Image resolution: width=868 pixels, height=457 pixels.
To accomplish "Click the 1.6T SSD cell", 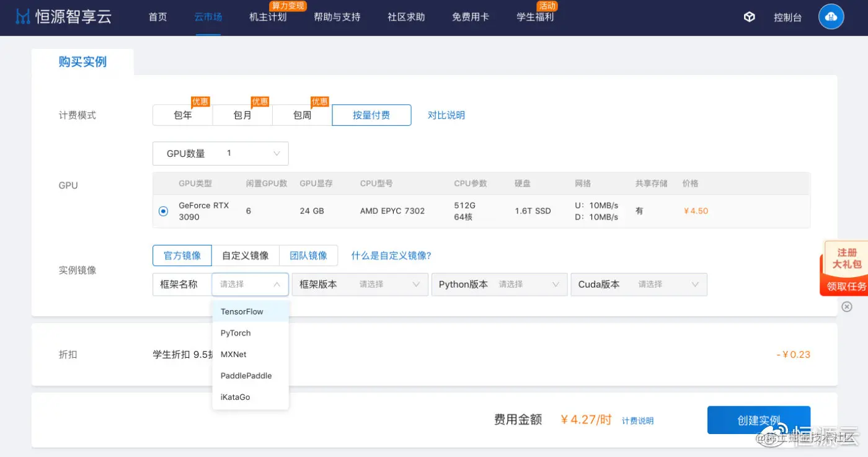I will [533, 211].
